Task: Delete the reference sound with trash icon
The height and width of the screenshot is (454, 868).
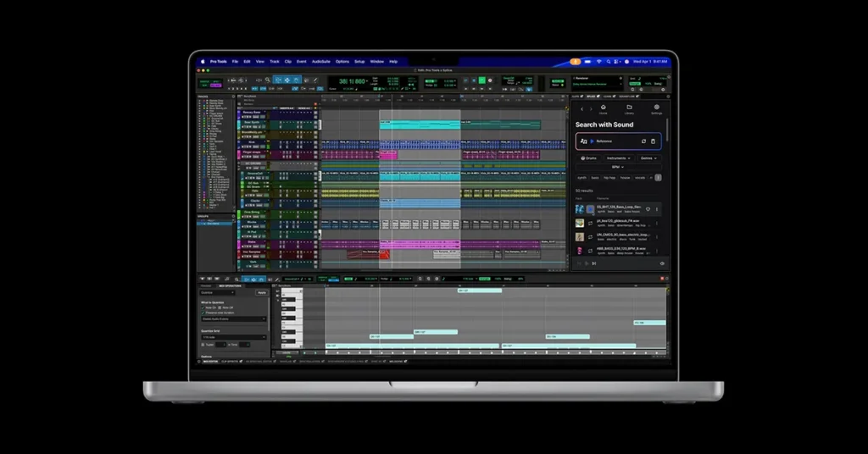Action: (x=653, y=141)
